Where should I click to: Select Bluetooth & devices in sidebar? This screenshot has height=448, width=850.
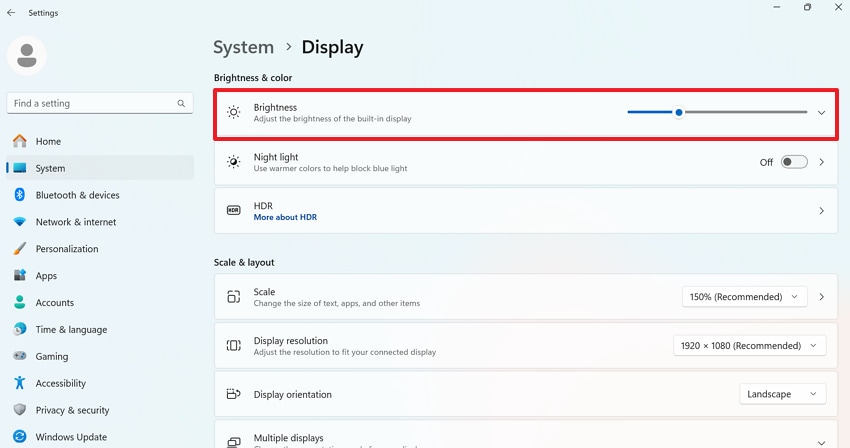pyautogui.click(x=100, y=195)
